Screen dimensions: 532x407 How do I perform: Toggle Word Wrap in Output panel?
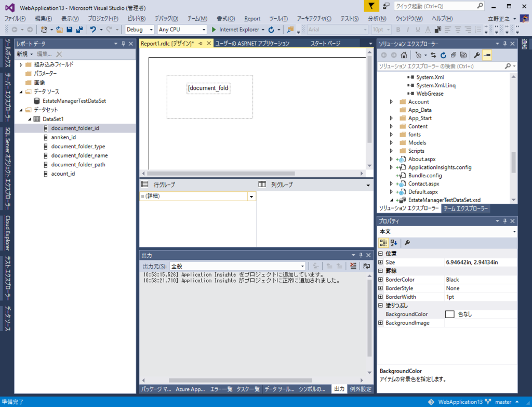(x=366, y=266)
